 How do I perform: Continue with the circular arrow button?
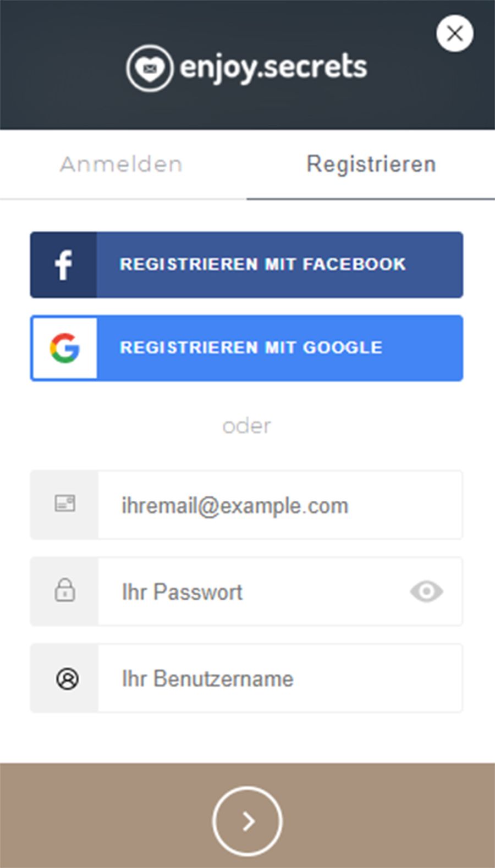248,821
